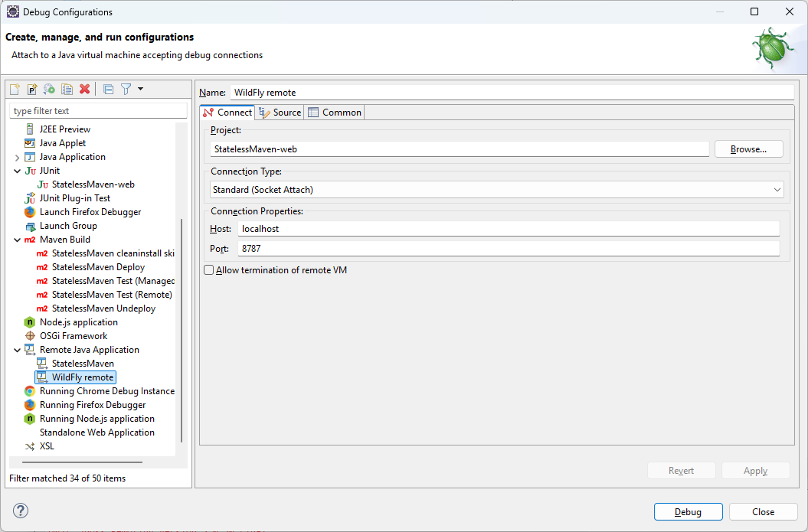Open help with the question mark icon
This screenshot has height=532, width=808.
click(x=21, y=511)
